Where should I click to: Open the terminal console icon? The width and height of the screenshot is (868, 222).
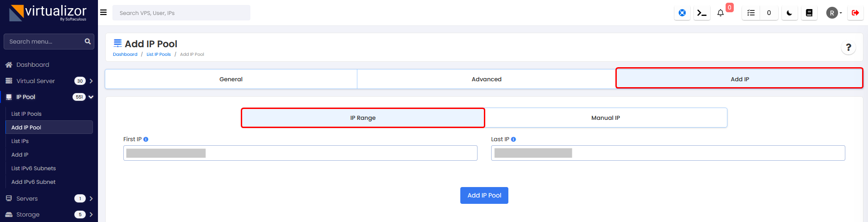[702, 13]
